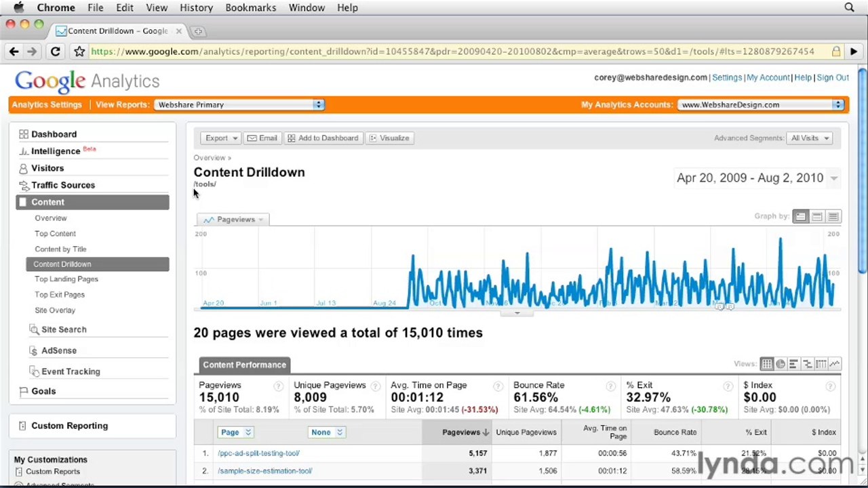Click help icon beside Pageviews metric
The width and height of the screenshot is (868, 488).
click(278, 386)
